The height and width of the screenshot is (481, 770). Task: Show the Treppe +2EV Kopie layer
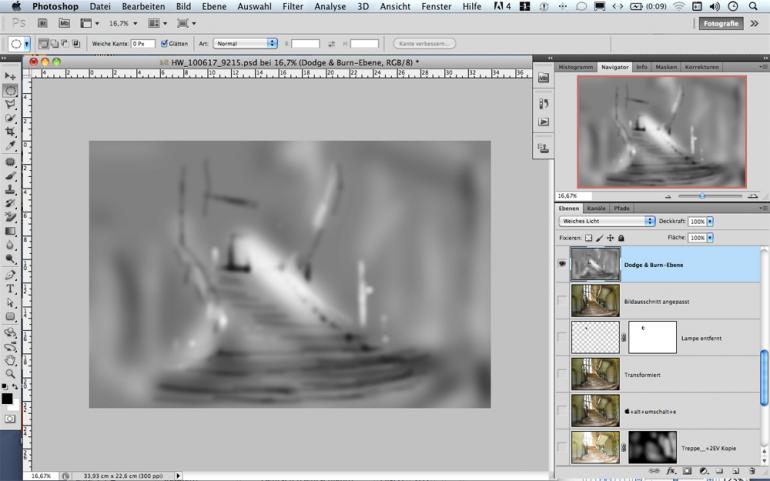[x=562, y=447]
